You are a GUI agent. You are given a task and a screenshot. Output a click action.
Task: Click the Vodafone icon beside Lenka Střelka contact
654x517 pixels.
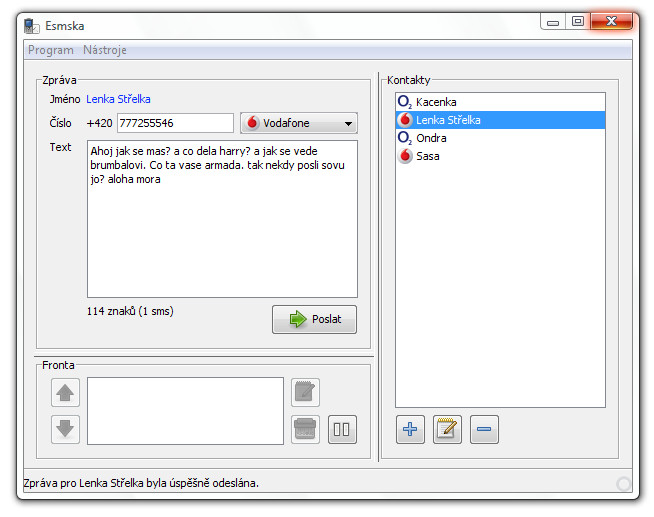click(x=405, y=120)
